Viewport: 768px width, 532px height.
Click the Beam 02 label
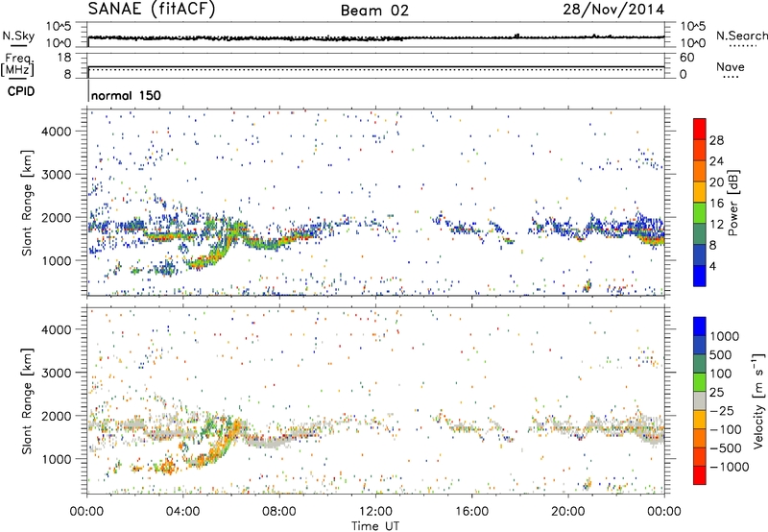[374, 11]
